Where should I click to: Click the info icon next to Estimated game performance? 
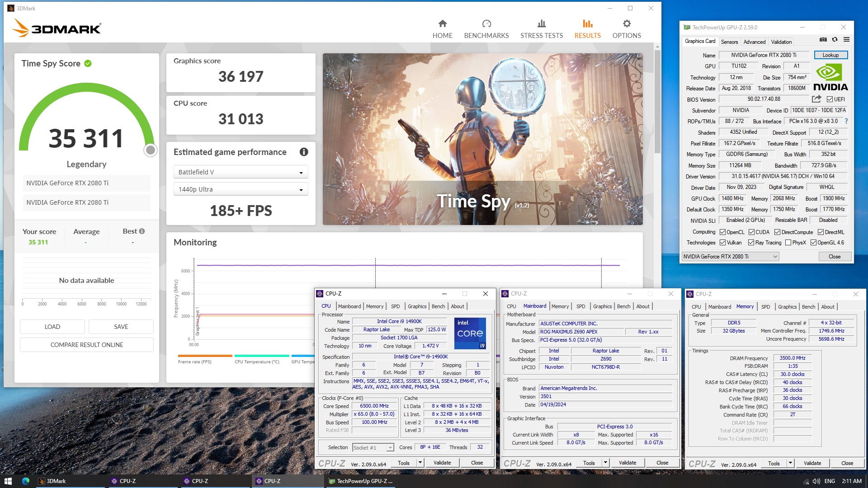point(304,152)
